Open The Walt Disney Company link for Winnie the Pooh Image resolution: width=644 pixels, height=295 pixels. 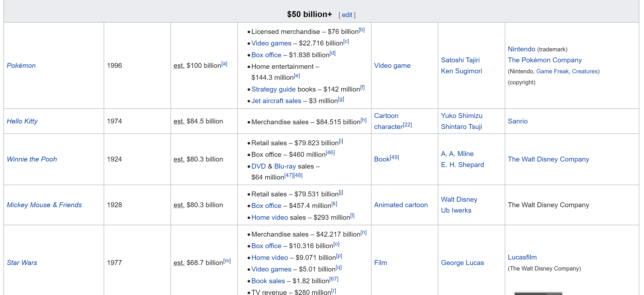click(x=549, y=159)
